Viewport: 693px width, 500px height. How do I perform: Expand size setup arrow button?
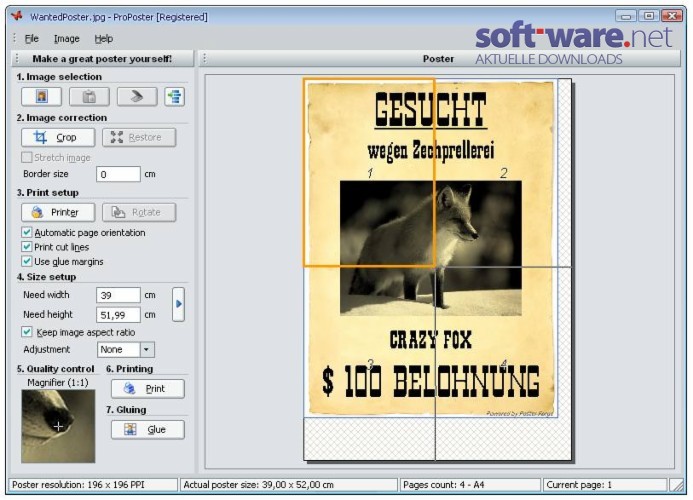[x=178, y=304]
